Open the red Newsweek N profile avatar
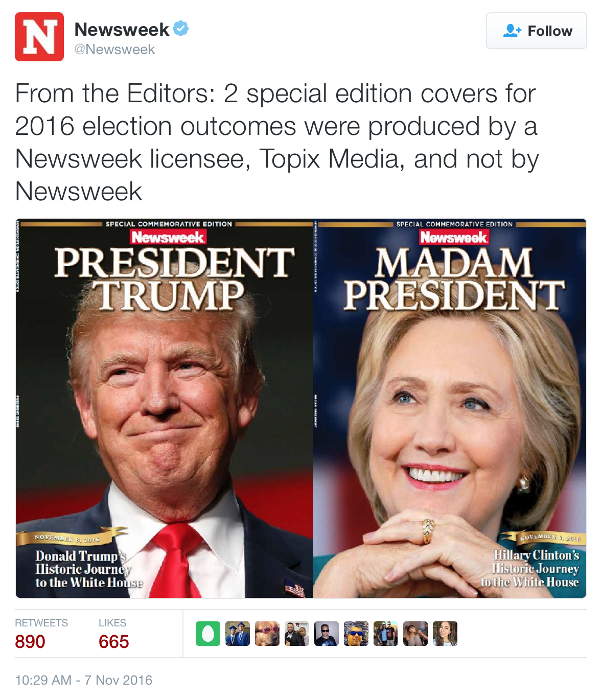602x700 pixels. click(x=39, y=37)
